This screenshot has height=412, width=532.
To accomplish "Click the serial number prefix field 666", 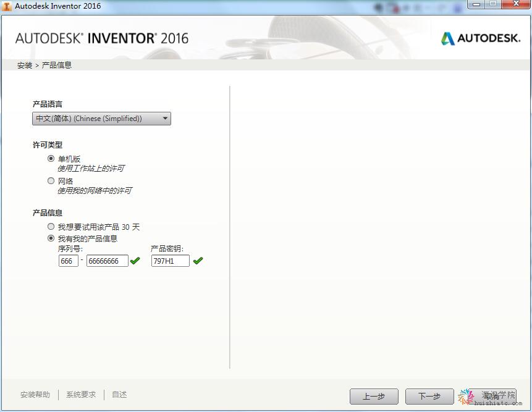I will point(68,261).
